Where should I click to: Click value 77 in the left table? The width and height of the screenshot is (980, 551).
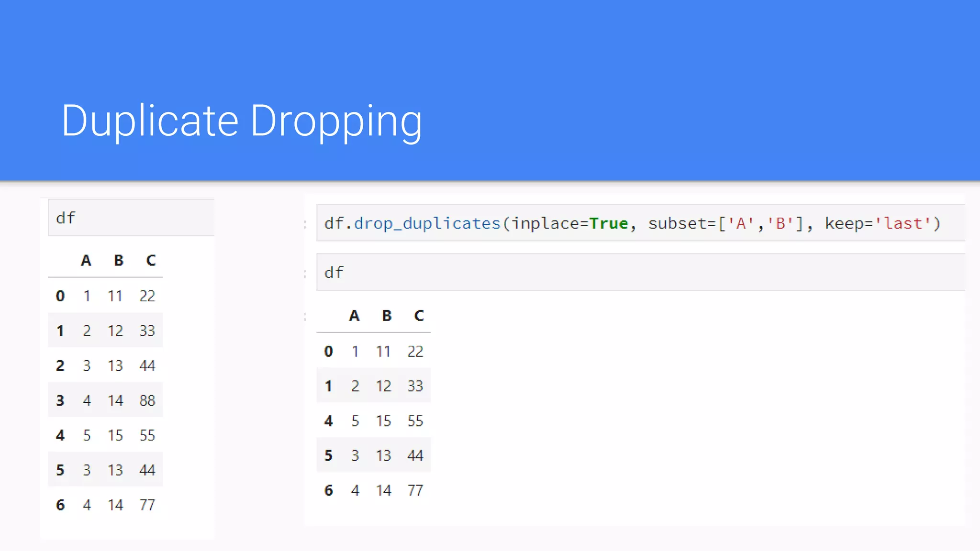[147, 505]
